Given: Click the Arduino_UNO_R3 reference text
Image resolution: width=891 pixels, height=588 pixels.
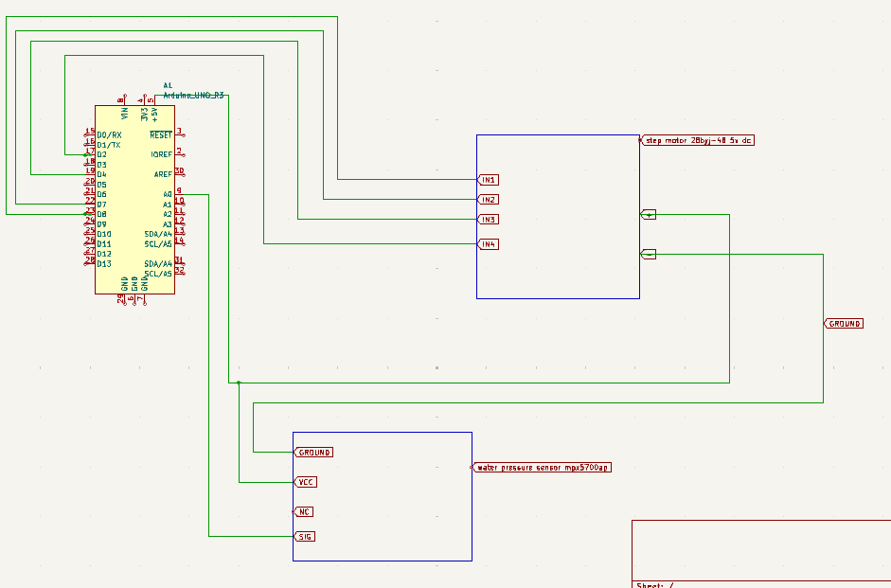Looking at the screenshot, I should tap(194, 95).
